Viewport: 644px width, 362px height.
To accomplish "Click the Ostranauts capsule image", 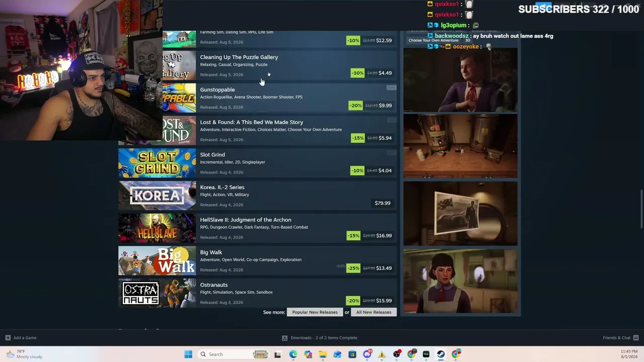I will click(x=157, y=293).
